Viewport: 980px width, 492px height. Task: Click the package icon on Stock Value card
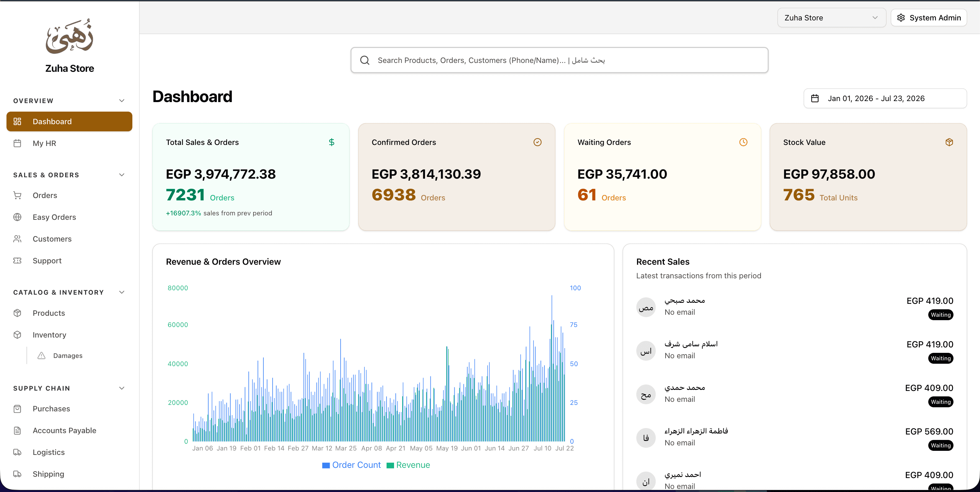pyautogui.click(x=949, y=142)
